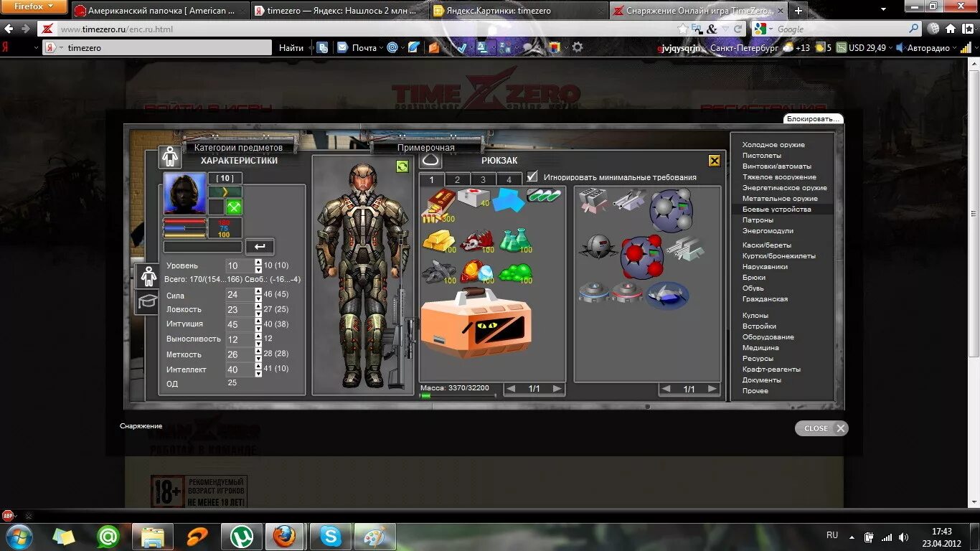Go to next item list page arrow
The width and height of the screenshot is (980, 551).
pyautogui.click(x=712, y=389)
